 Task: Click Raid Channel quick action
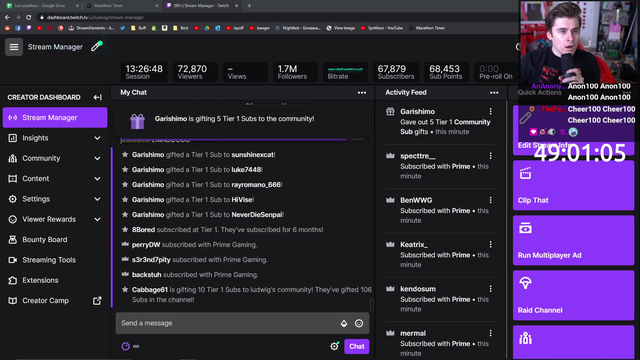tap(573, 296)
